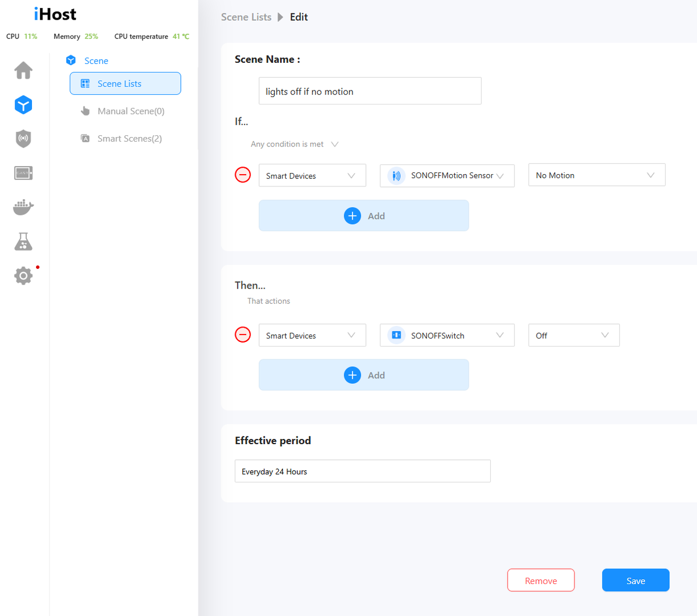Click the switch icon beside SONOFFSwitch

[396, 335]
